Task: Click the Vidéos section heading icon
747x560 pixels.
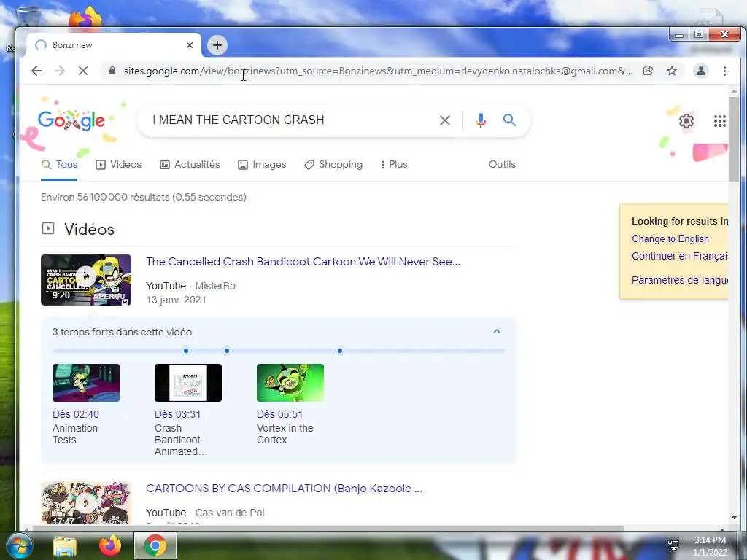Action: (x=48, y=228)
